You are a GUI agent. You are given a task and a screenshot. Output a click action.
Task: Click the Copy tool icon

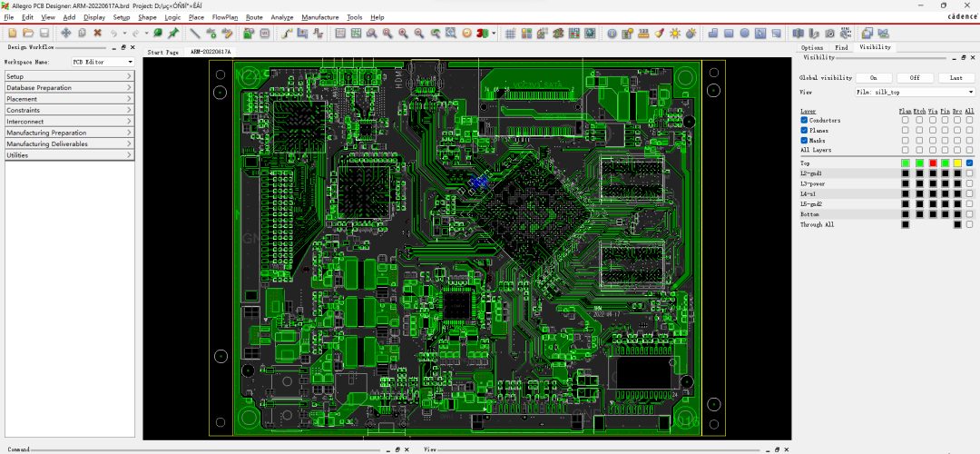(x=82, y=34)
